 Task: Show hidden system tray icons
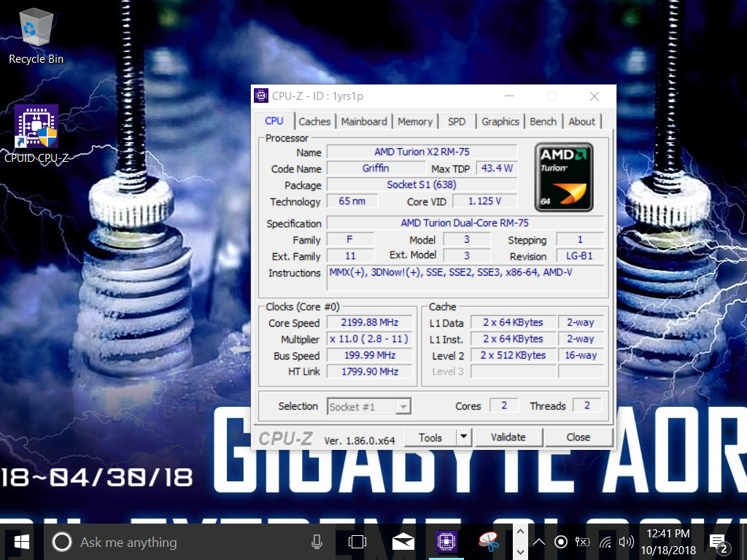[x=539, y=542]
